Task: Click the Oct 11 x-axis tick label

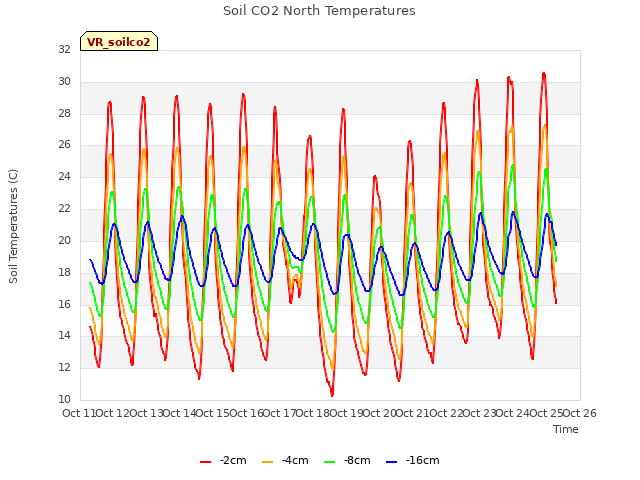Action: pos(79,413)
